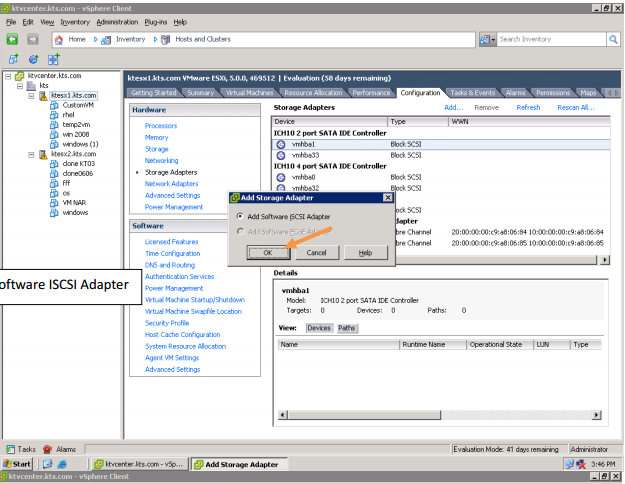Select the win 2008 VM icon
This screenshot has height=484, width=625.
(x=54, y=134)
